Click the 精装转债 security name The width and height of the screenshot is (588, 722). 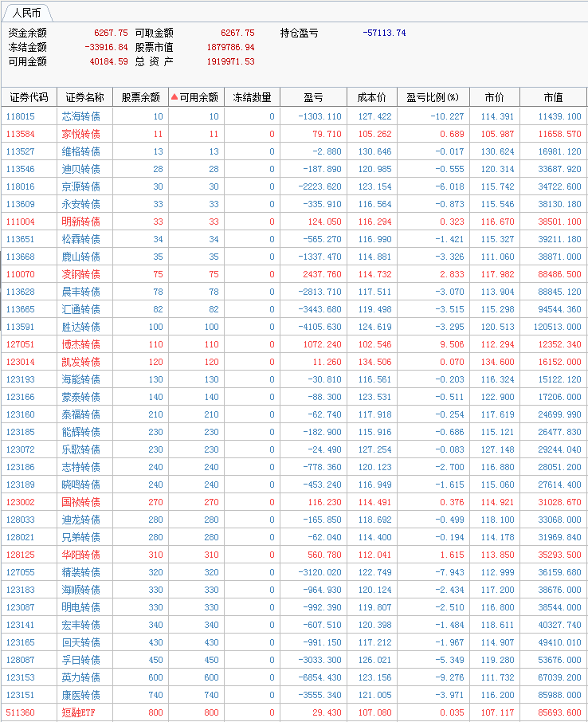(x=81, y=572)
